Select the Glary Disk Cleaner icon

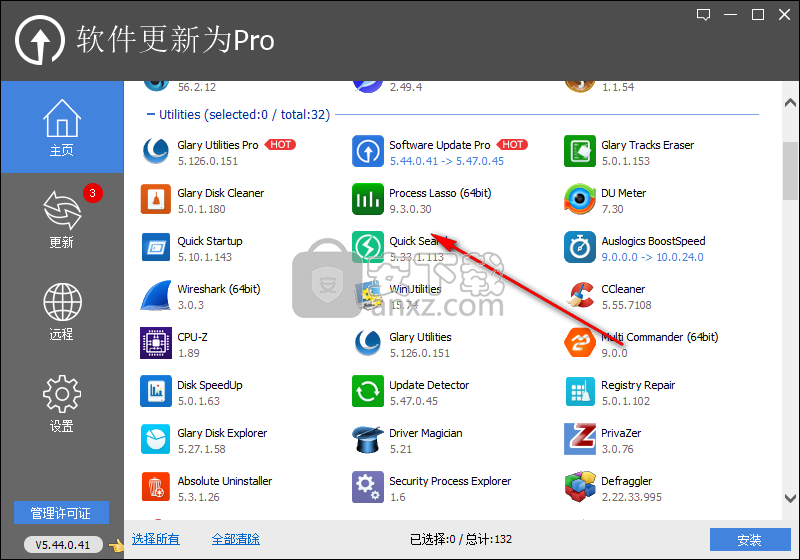[x=156, y=199]
